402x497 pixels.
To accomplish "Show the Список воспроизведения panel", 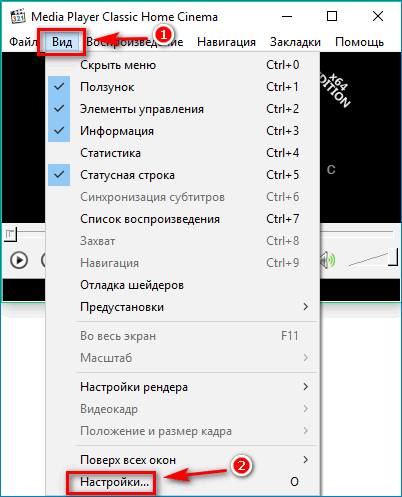I will coord(183,219).
